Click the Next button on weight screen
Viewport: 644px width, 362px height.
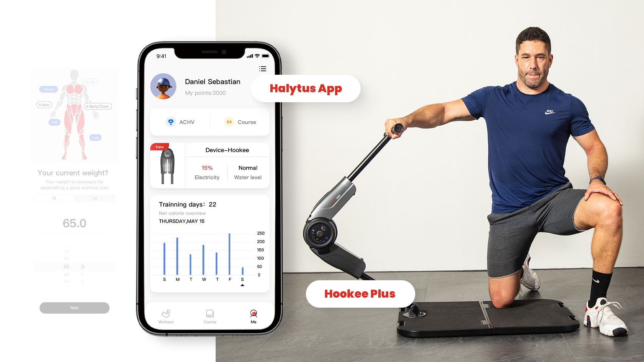74,307
